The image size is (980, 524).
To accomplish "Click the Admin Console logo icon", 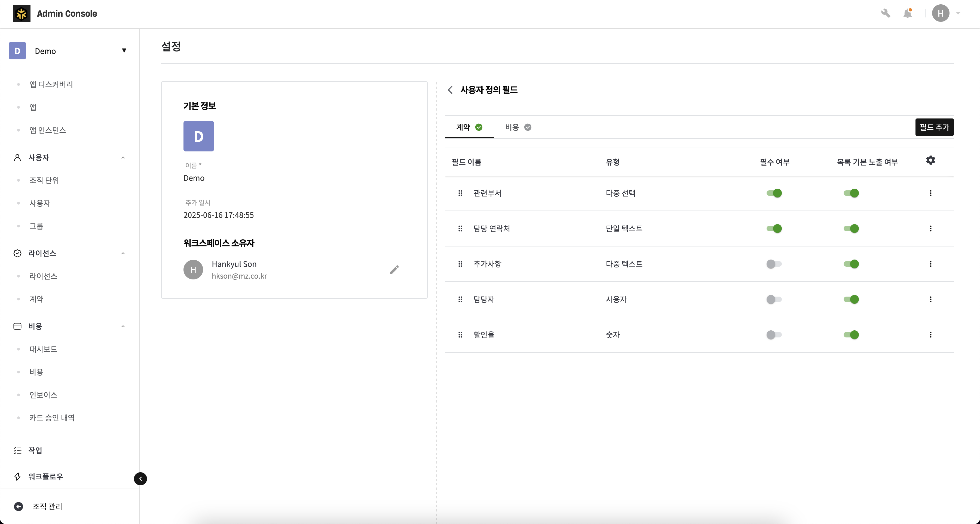I will [x=21, y=13].
